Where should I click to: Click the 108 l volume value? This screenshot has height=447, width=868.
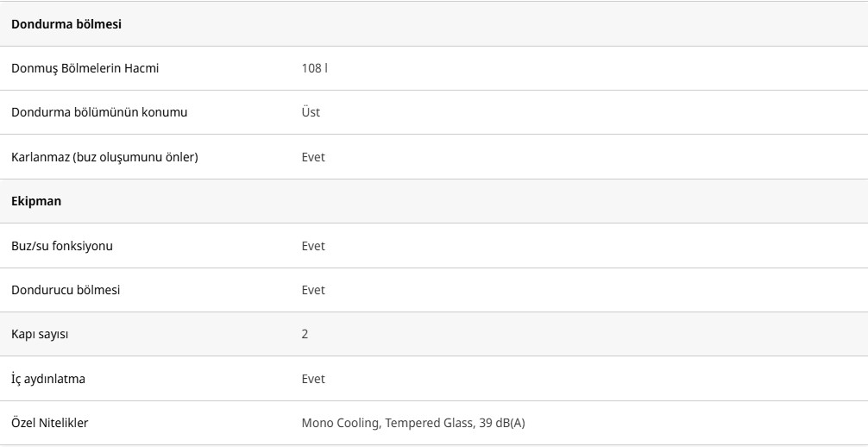click(314, 68)
